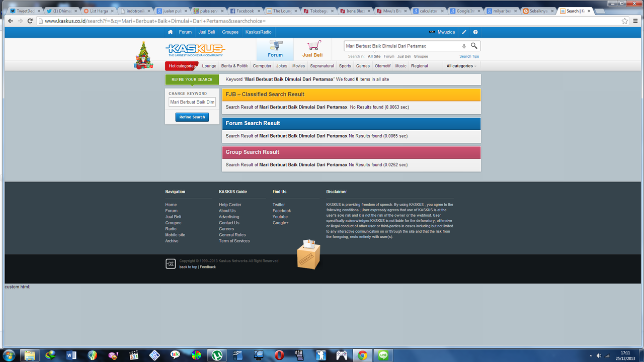Open the Chrome menu hamburger icon

point(636,21)
